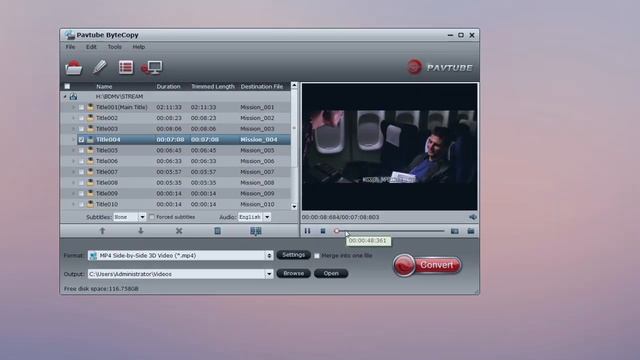Click the Title004 film icon
The height and width of the screenshot is (360, 640).
click(90, 140)
